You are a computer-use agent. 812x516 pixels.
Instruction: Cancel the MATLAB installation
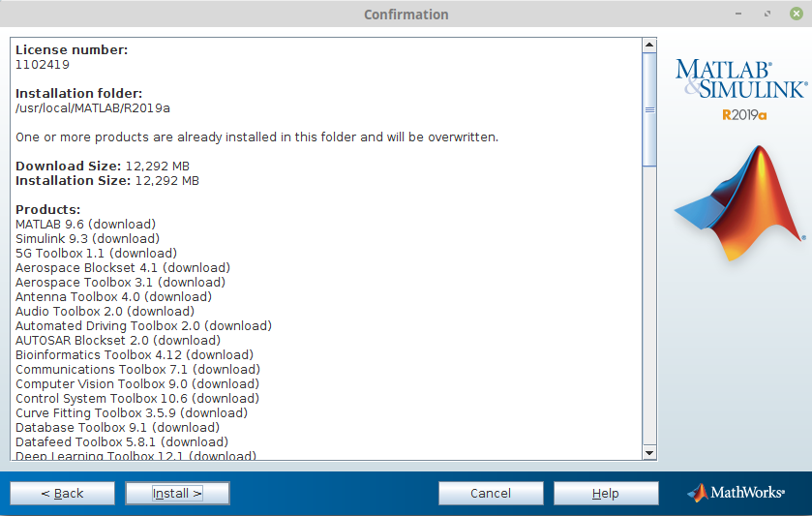(491, 493)
